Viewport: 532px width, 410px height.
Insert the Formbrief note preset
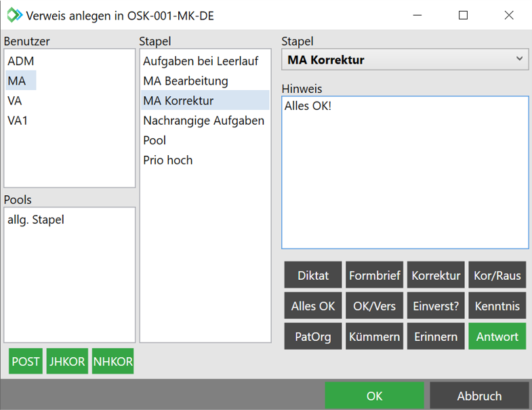pyautogui.click(x=374, y=276)
